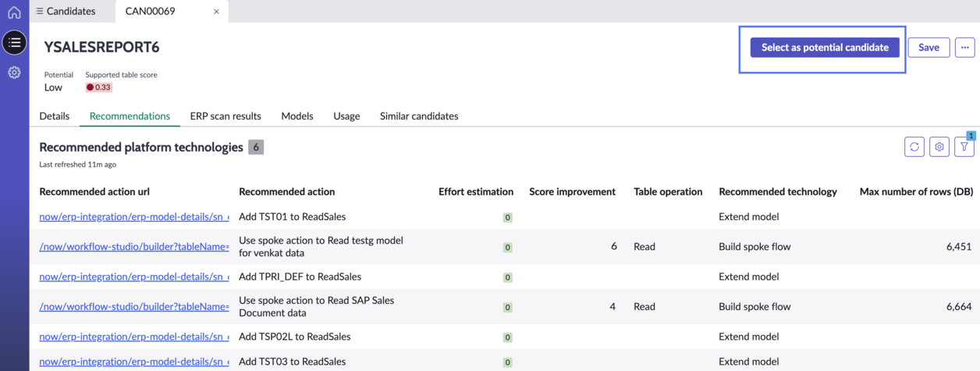Refresh the recommended platform technologies list
The image size is (980, 371).
click(914, 146)
